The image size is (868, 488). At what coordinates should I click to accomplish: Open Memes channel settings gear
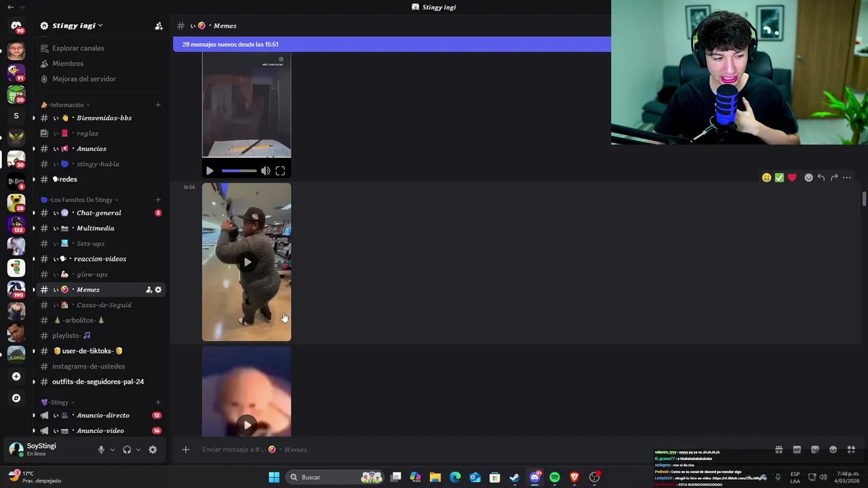159,289
